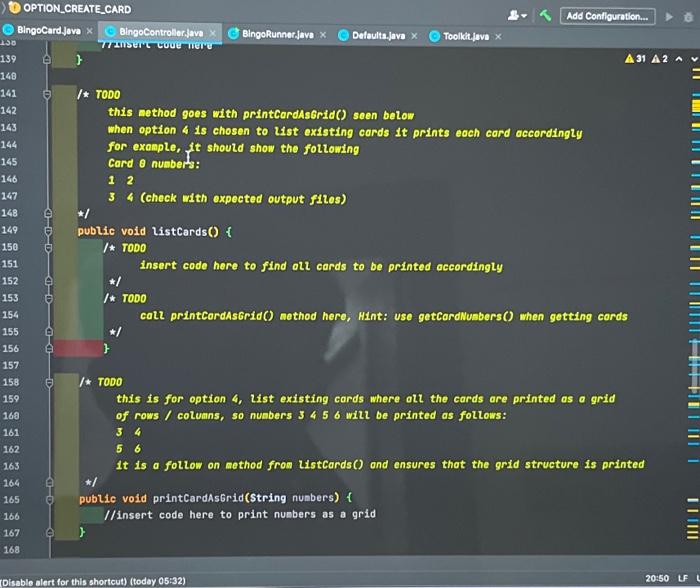
Task: Collapse comment block at line 158
Action: (49, 383)
